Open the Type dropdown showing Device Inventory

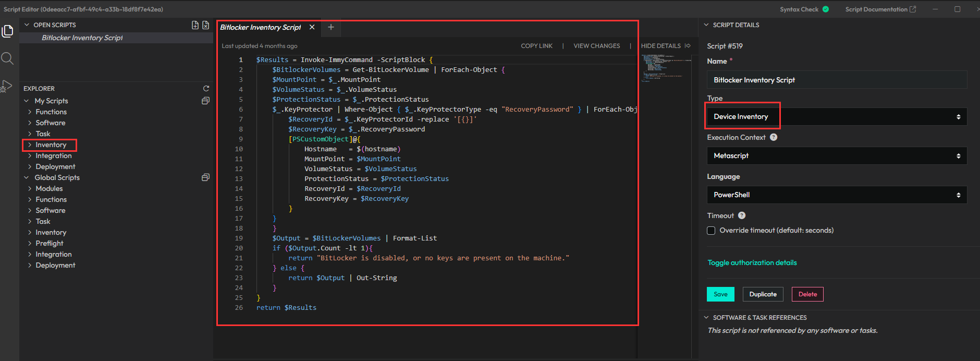(x=836, y=117)
